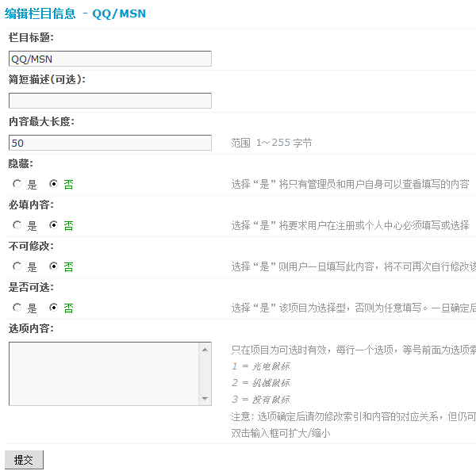Click the 栏目标题: label
Viewport: 476px width, 471px height.
[31, 37]
